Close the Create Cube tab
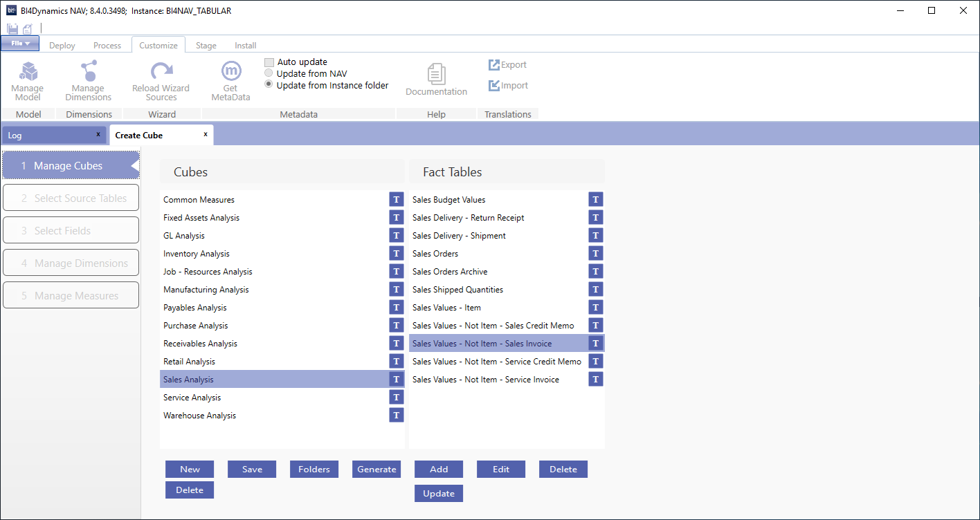The image size is (980, 520). click(x=206, y=134)
